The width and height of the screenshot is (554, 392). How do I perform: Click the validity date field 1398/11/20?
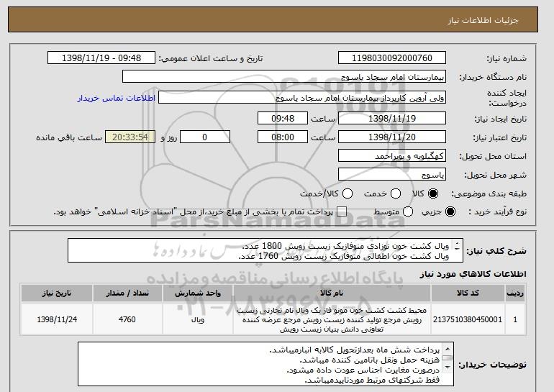[x=392, y=137]
